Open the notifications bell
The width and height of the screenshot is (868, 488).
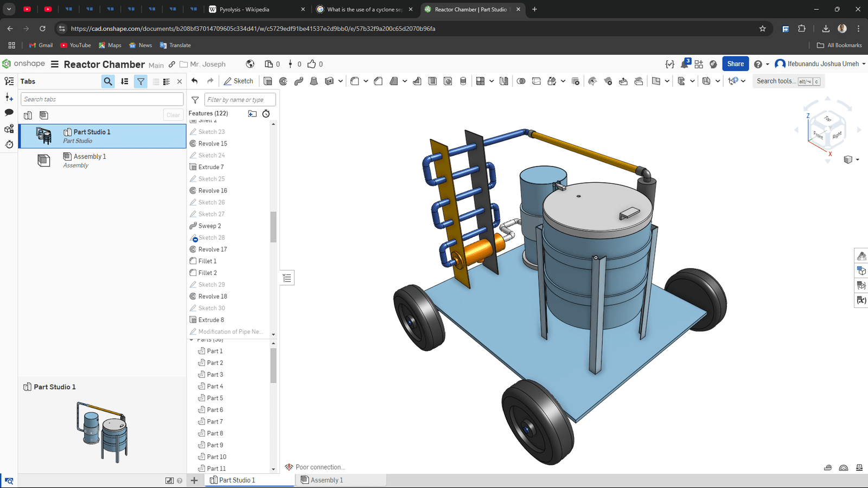click(685, 64)
